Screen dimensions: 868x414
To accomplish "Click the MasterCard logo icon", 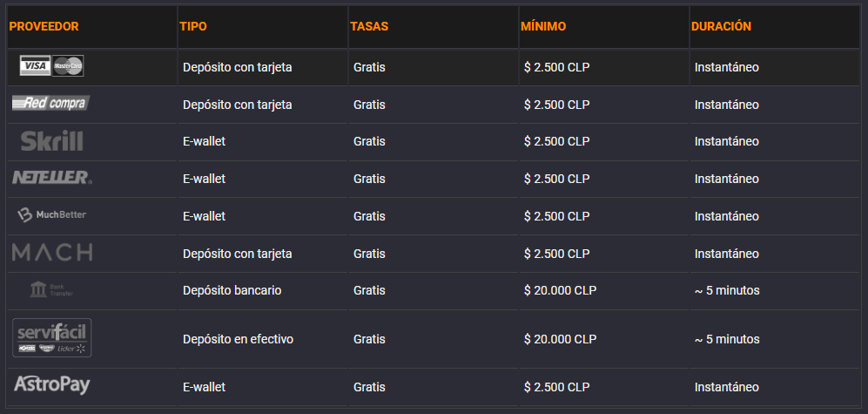I will click(68, 66).
